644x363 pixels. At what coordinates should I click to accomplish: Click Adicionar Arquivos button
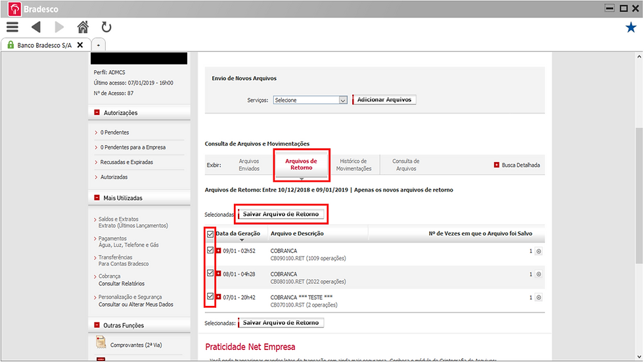tap(384, 100)
